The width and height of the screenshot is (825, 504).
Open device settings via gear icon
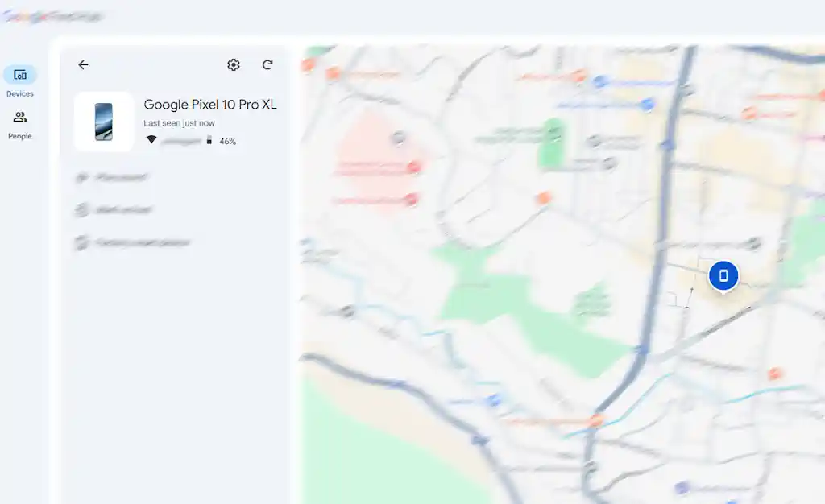pos(234,65)
